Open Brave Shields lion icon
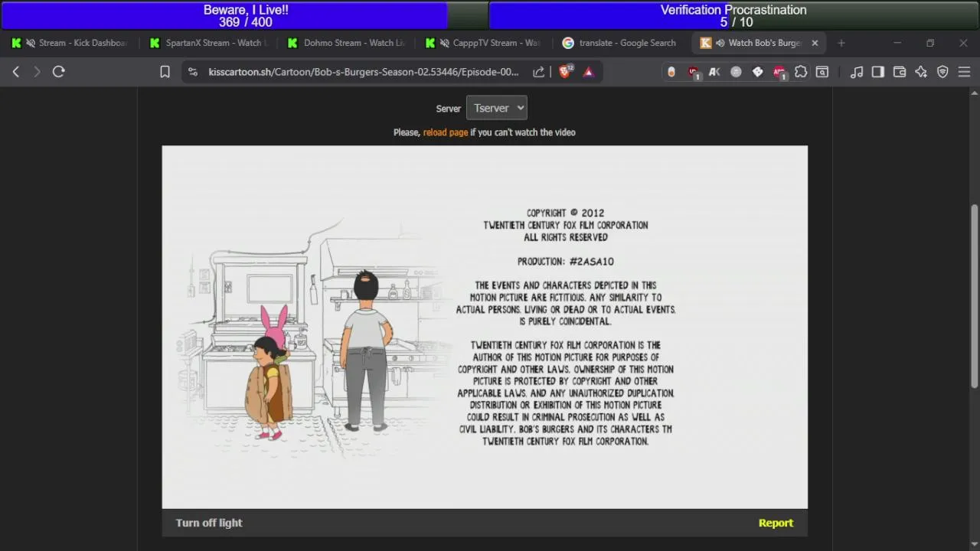This screenshot has height=551, width=980. [x=565, y=71]
